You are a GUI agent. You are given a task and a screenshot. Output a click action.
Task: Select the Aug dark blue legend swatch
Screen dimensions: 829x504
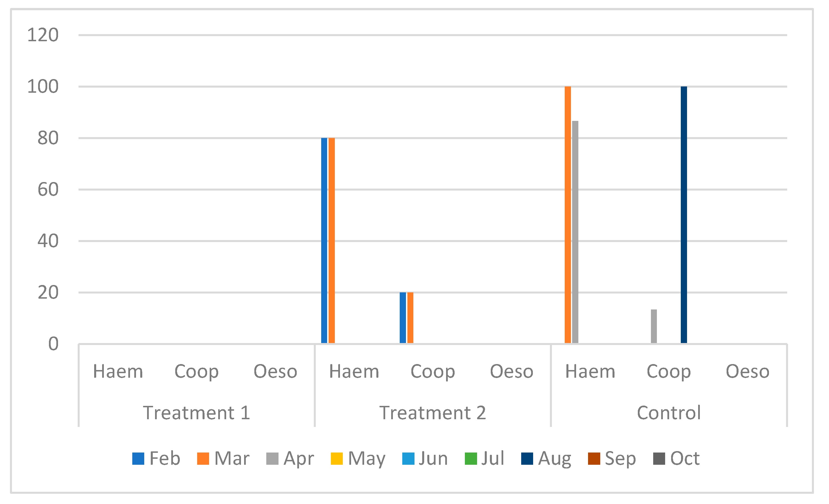[527, 458]
